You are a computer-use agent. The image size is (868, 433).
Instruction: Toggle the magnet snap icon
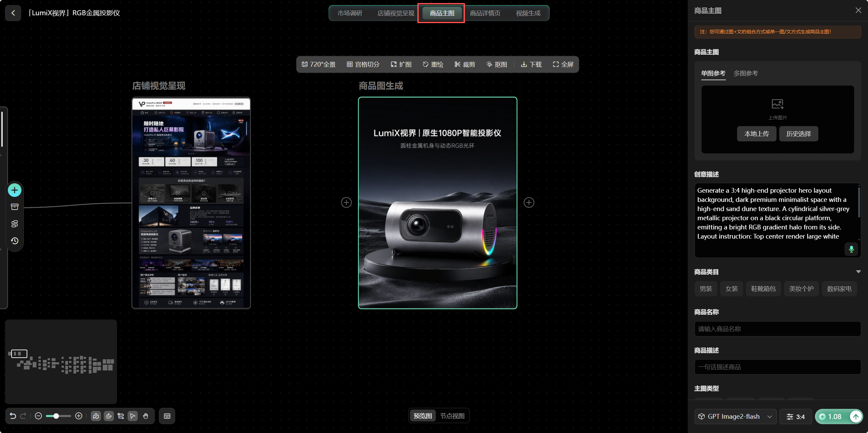pos(109,416)
